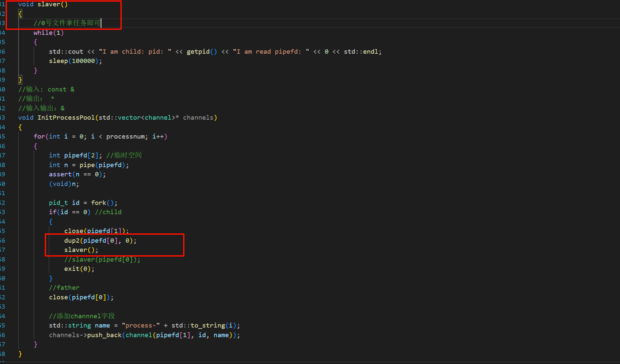Click 'processnum' in the for loop condition
The image size is (620, 364).
pyautogui.click(x=125, y=136)
